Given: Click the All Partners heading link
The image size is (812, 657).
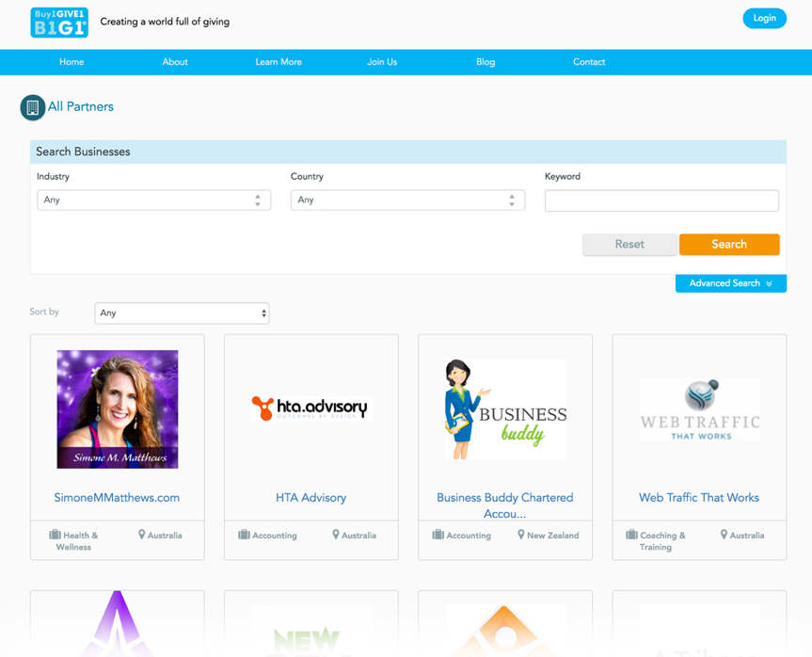Looking at the screenshot, I should [81, 106].
